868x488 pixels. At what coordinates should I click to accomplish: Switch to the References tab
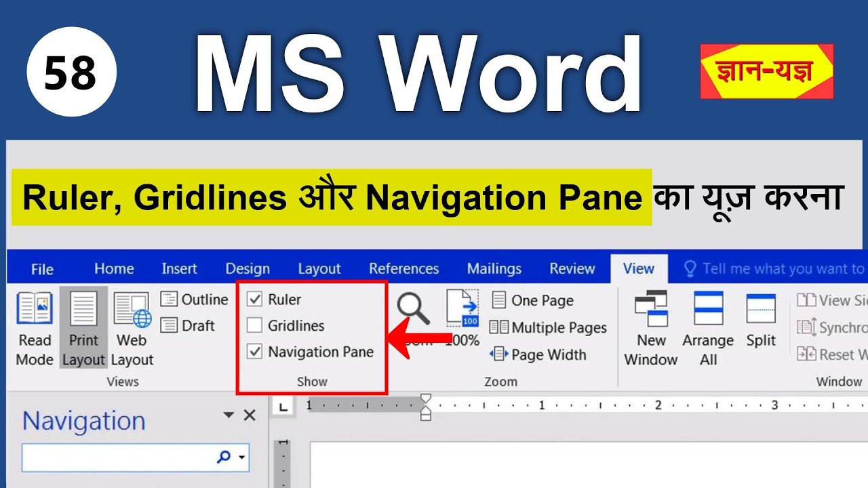[404, 269]
